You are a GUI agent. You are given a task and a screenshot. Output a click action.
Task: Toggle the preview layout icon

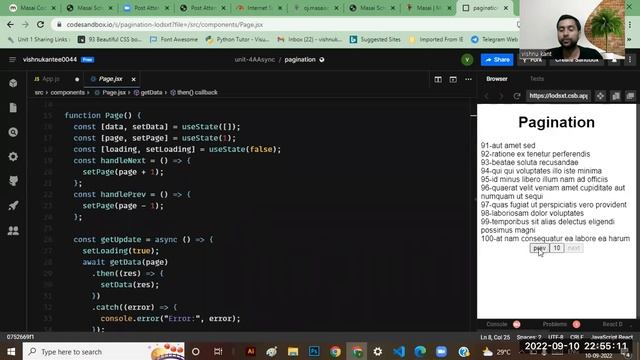point(453,79)
